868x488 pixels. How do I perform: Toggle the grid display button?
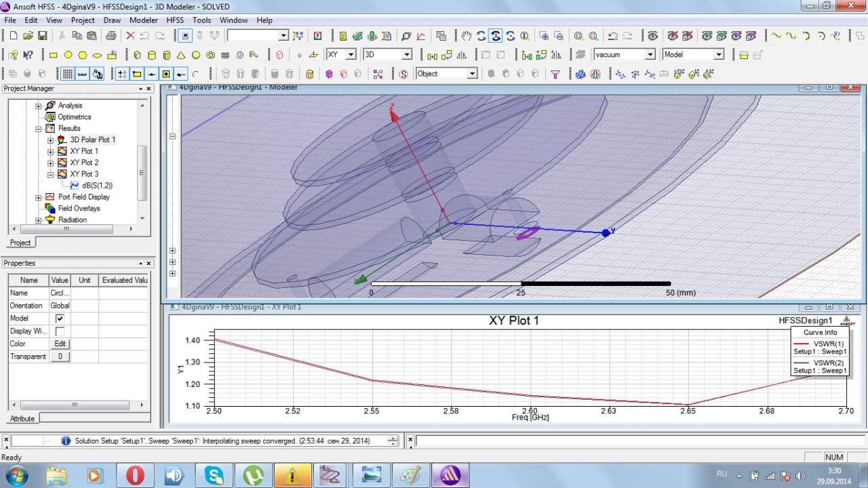(68, 74)
